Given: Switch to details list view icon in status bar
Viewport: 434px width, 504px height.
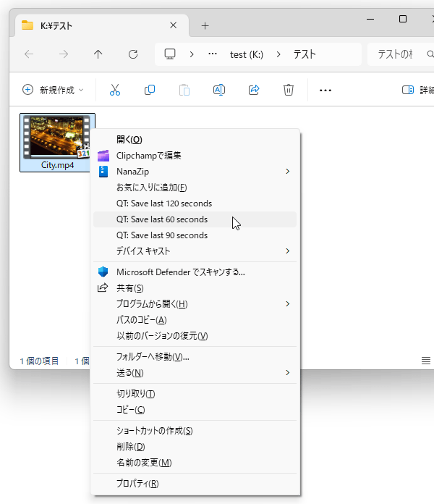Looking at the screenshot, I should tap(426, 361).
